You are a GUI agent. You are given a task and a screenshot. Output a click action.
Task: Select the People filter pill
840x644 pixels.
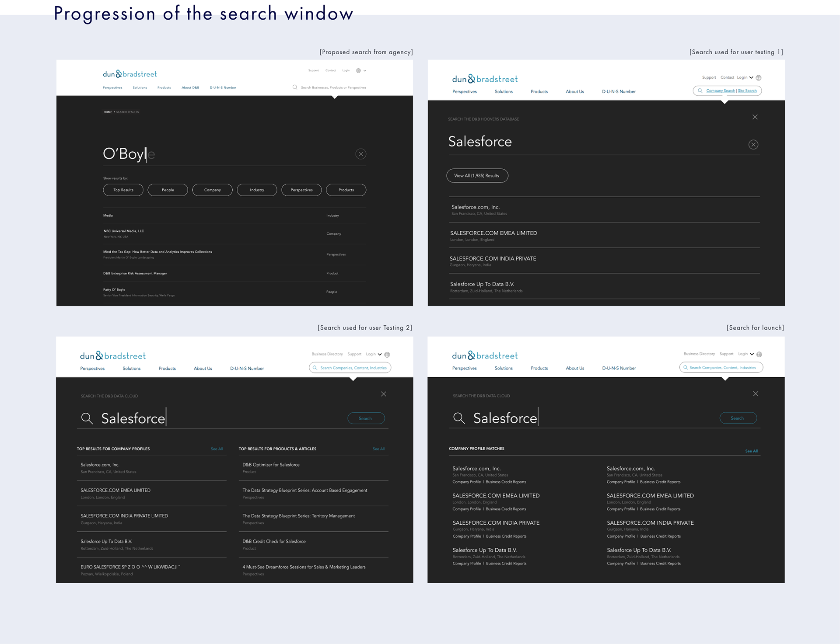[168, 190]
